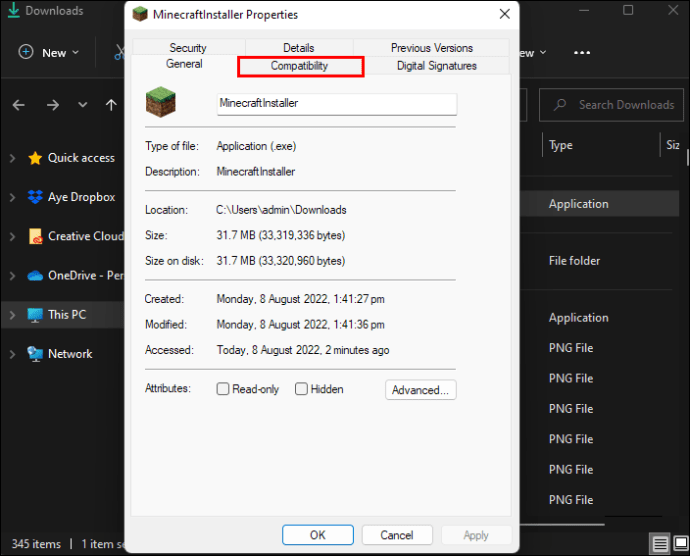Click the OneDrive cloud icon
Screen dimensions: 690x556
35,276
